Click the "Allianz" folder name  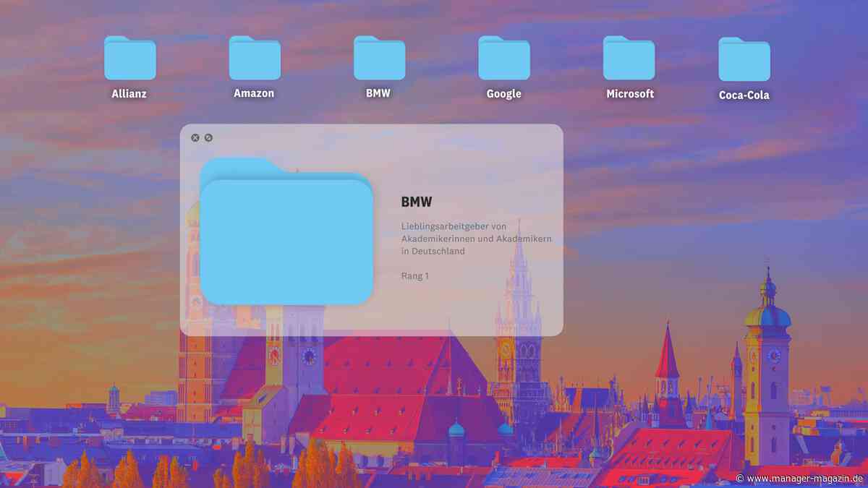tap(129, 94)
